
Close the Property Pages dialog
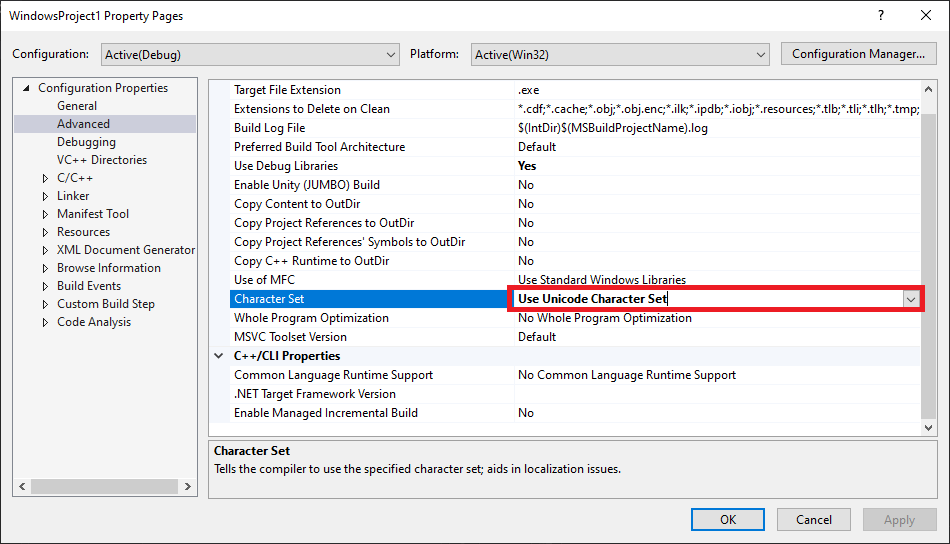pos(926,16)
